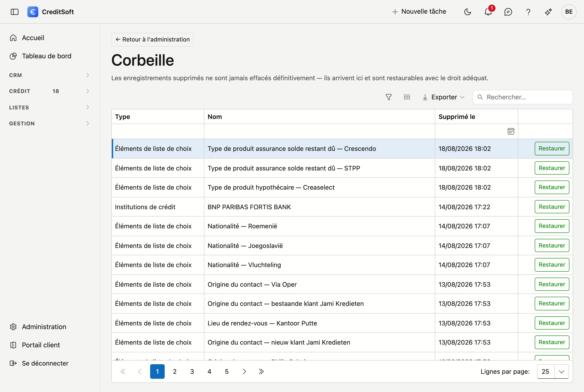Expand the GESTION section
Image resolution: width=584 pixels, height=392 pixels.
click(49, 124)
